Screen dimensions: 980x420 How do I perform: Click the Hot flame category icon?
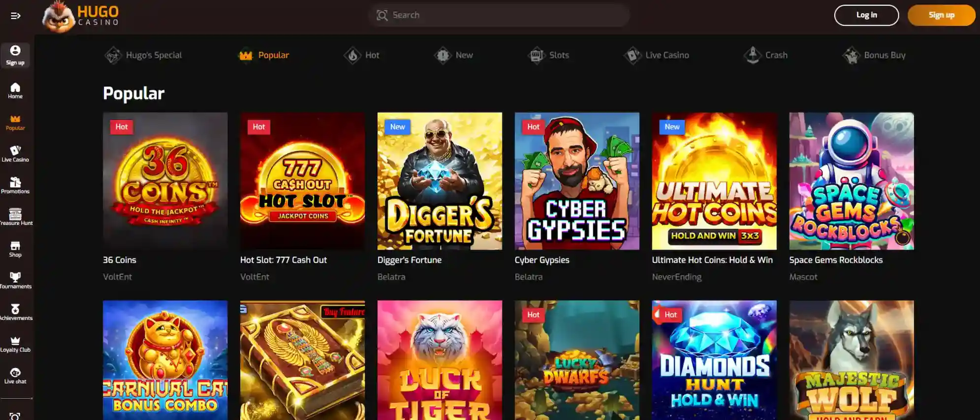pos(352,55)
